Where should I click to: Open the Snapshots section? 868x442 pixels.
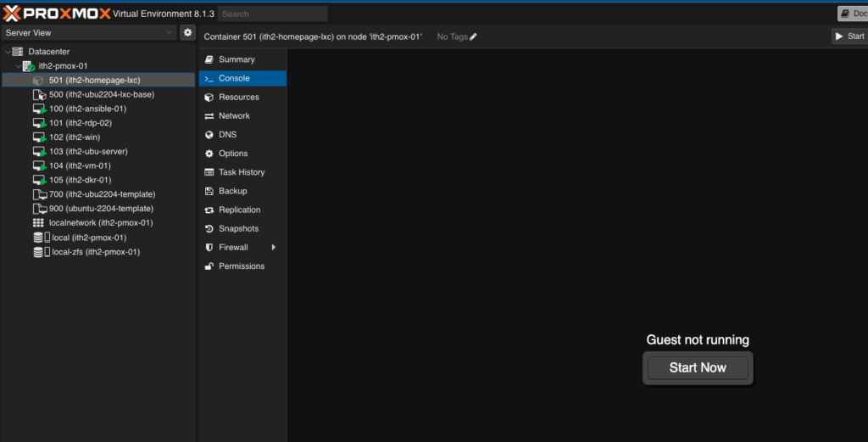point(242,229)
